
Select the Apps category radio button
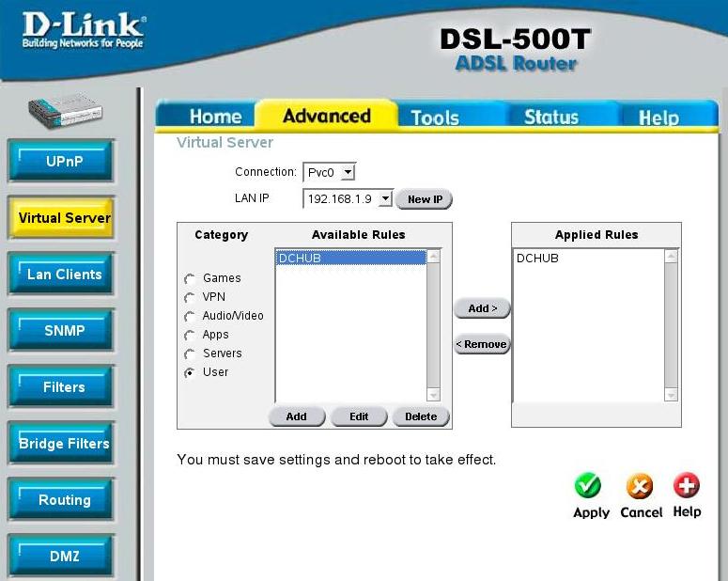pyautogui.click(x=190, y=335)
